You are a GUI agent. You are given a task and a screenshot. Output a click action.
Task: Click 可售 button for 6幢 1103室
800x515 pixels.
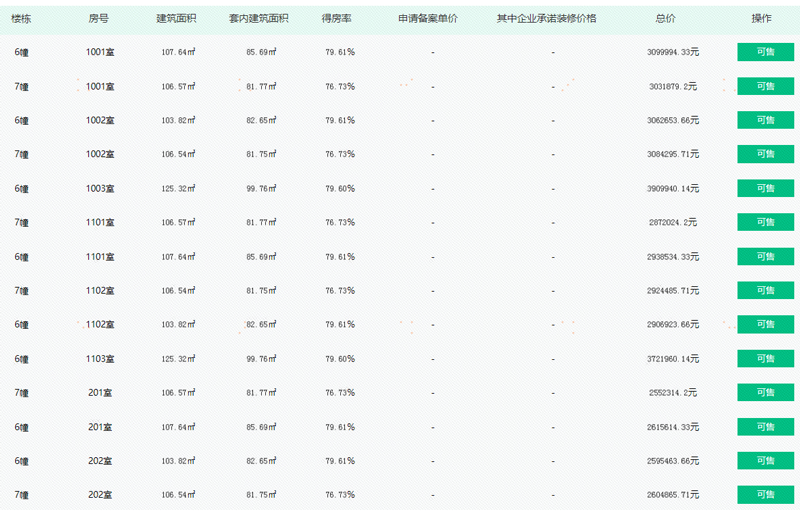tap(765, 358)
